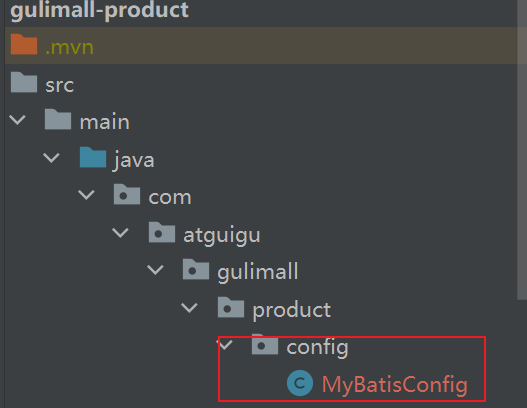Image resolution: width=527 pixels, height=408 pixels.
Task: Select the MyBatisConfig file name
Action: (x=395, y=384)
